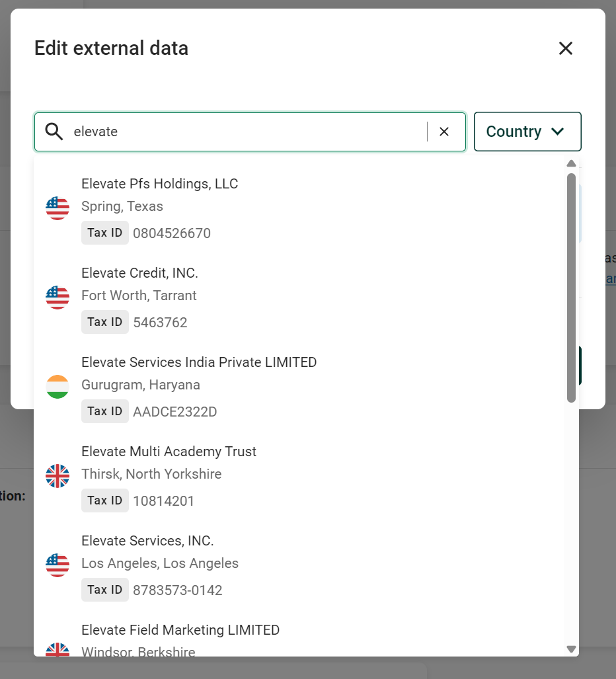Image resolution: width=616 pixels, height=679 pixels.
Task: Click tax number 10814201
Action: [164, 501]
